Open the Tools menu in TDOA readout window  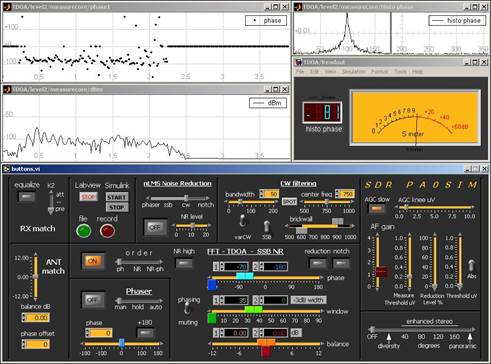pyautogui.click(x=400, y=71)
